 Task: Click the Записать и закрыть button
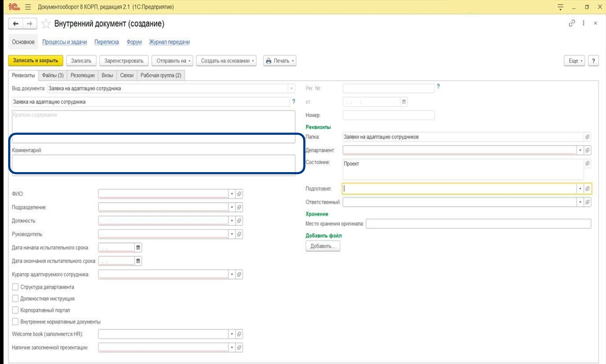tap(36, 61)
